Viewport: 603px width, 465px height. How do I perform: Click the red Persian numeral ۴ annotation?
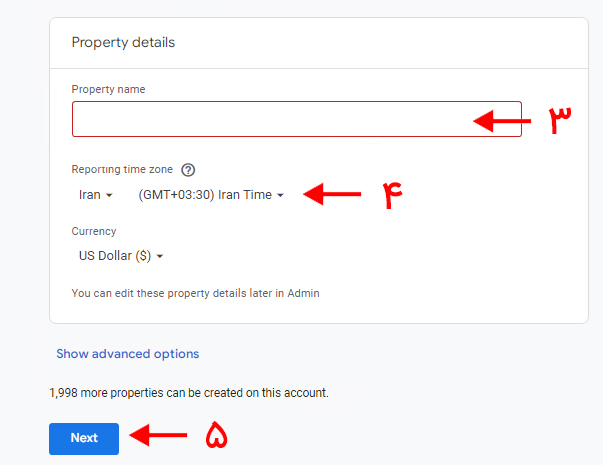pyautogui.click(x=397, y=195)
